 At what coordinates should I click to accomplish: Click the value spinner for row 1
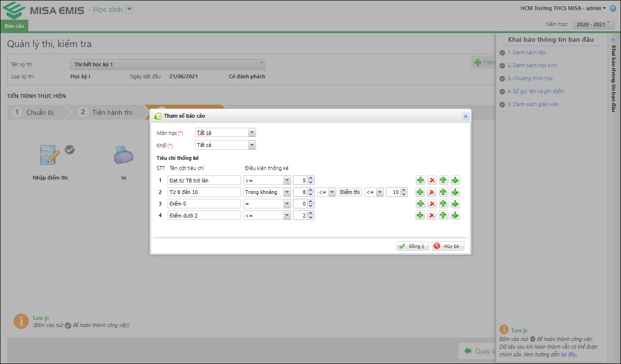[x=304, y=180]
